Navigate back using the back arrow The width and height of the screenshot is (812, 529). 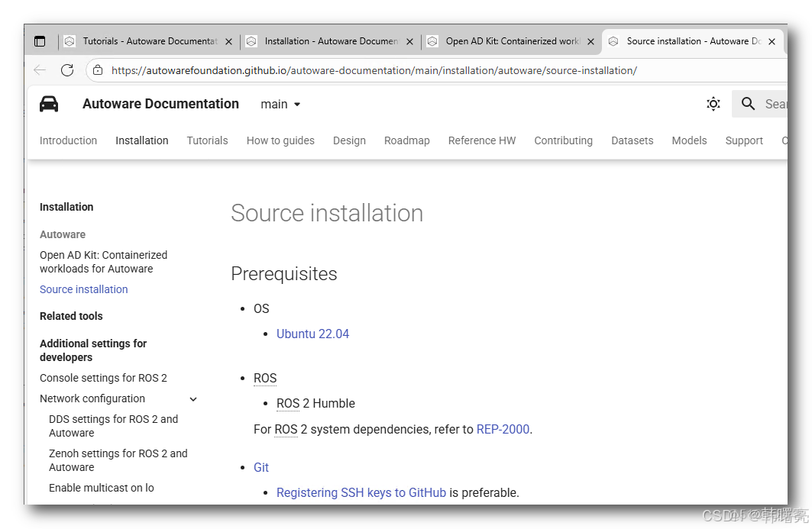coord(39,69)
